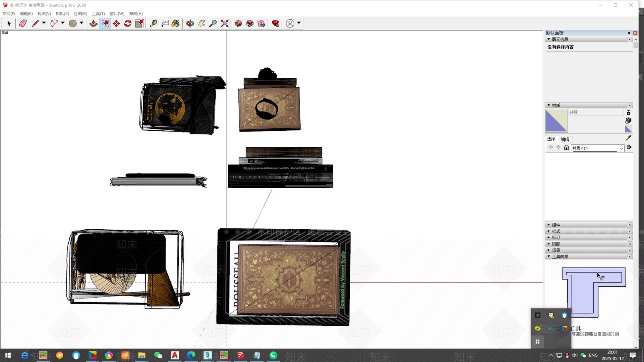Expand the 阴影 shadows panel
This screenshot has width=644, height=362.
coord(549,244)
